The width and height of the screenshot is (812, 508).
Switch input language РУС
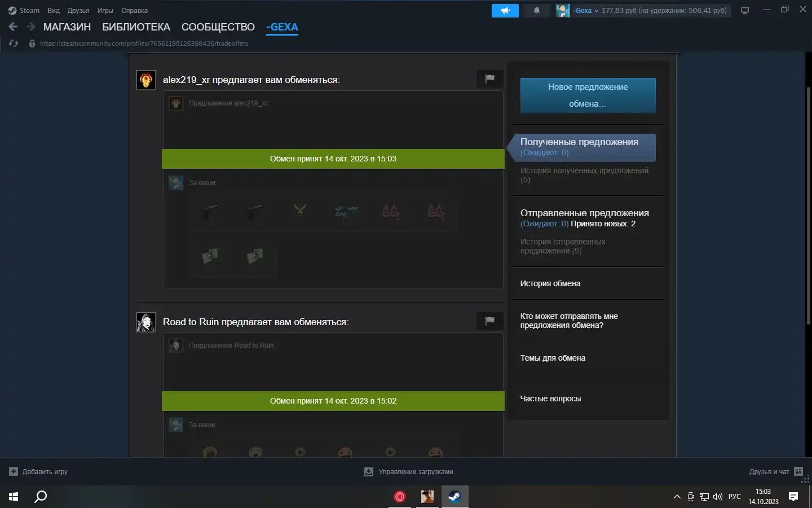pos(735,497)
